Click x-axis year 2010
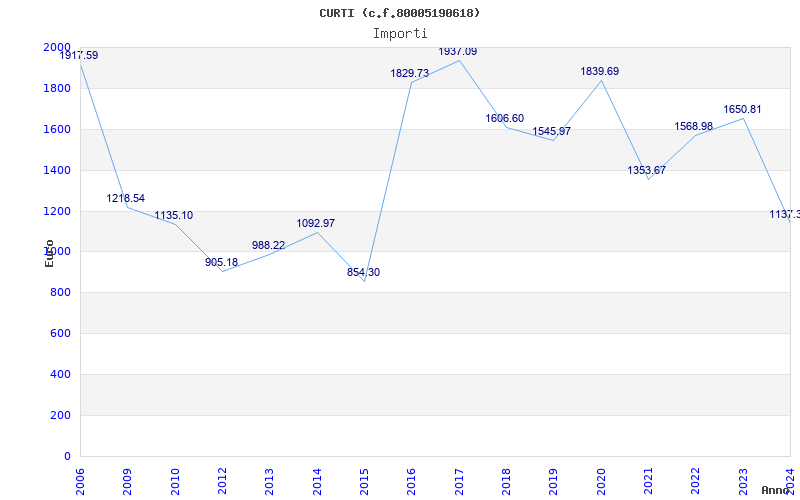Viewport: 800px width, 500px height. [175, 482]
